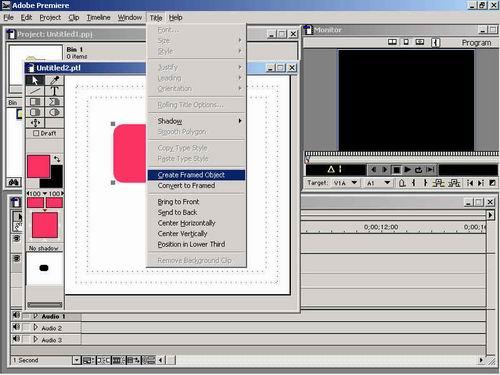Image resolution: width=500 pixels, height=375 pixels.
Task: Go to previous edit in Monitor
Action: (x=470, y=183)
